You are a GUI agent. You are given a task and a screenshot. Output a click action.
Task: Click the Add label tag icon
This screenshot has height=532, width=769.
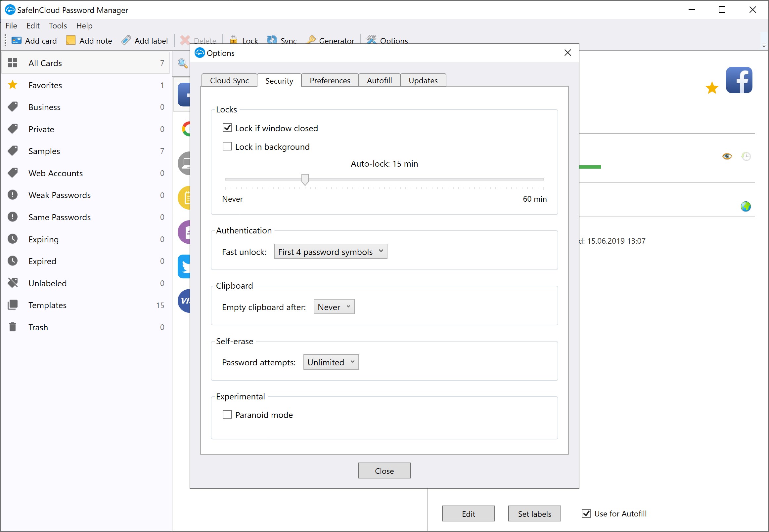tap(126, 40)
